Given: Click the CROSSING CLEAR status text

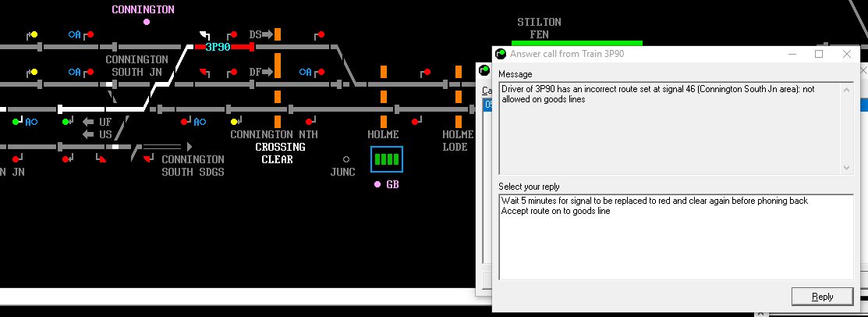Looking at the screenshot, I should coord(280,154).
